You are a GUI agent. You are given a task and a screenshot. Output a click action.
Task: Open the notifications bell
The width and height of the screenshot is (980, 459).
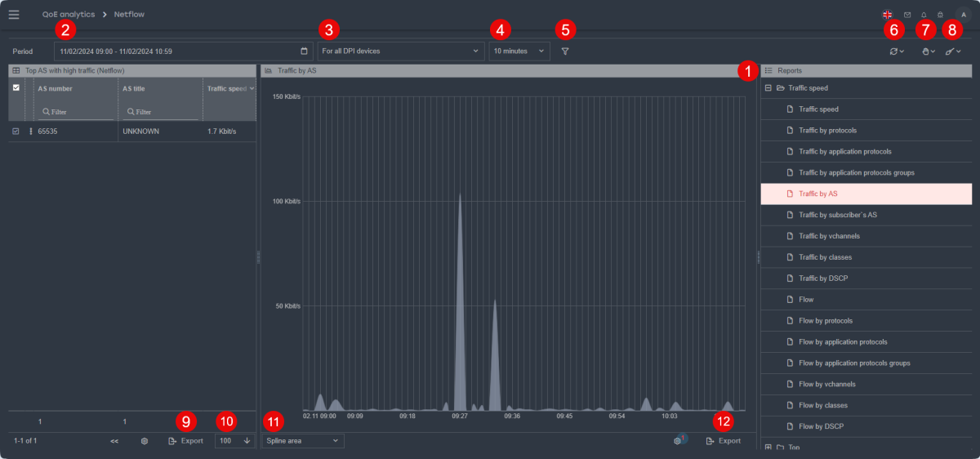click(924, 15)
